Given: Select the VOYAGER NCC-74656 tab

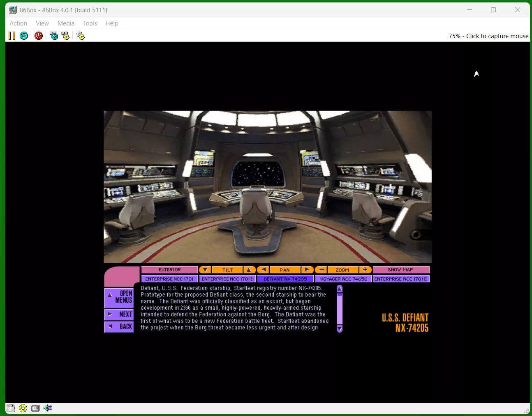Looking at the screenshot, I should 343,279.
